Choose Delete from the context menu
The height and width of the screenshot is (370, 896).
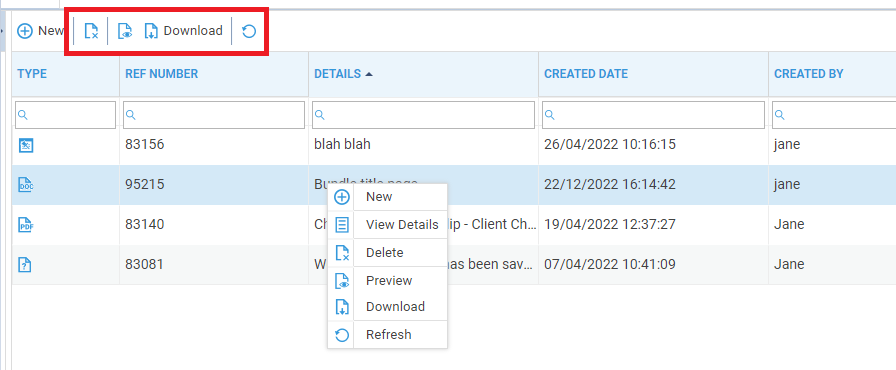387,252
